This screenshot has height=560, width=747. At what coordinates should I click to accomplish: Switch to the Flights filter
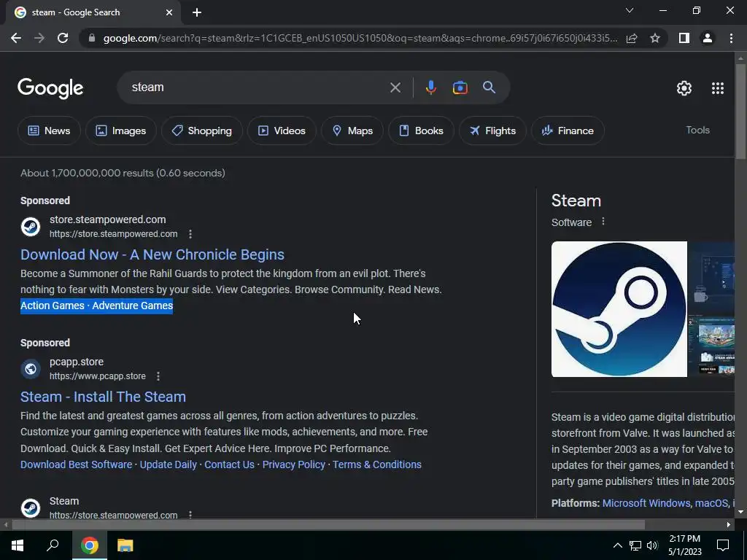coord(492,131)
